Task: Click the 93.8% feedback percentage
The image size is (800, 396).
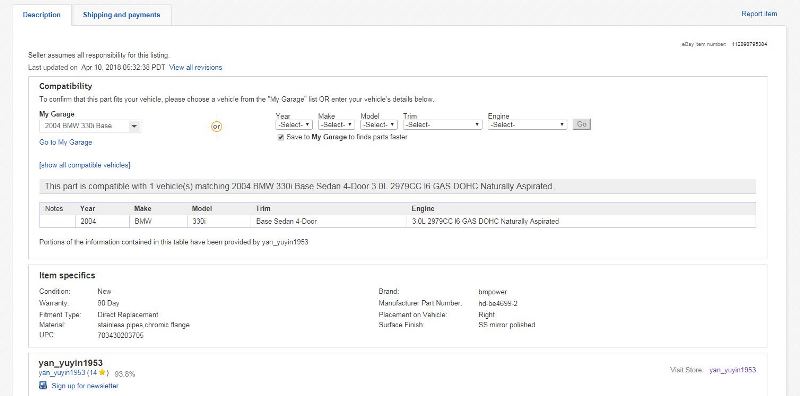Action: [124, 374]
